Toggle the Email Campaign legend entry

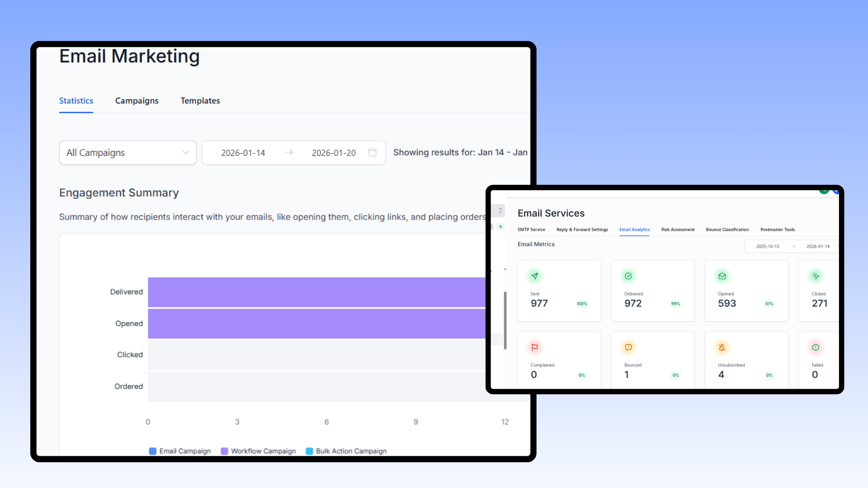(x=179, y=451)
